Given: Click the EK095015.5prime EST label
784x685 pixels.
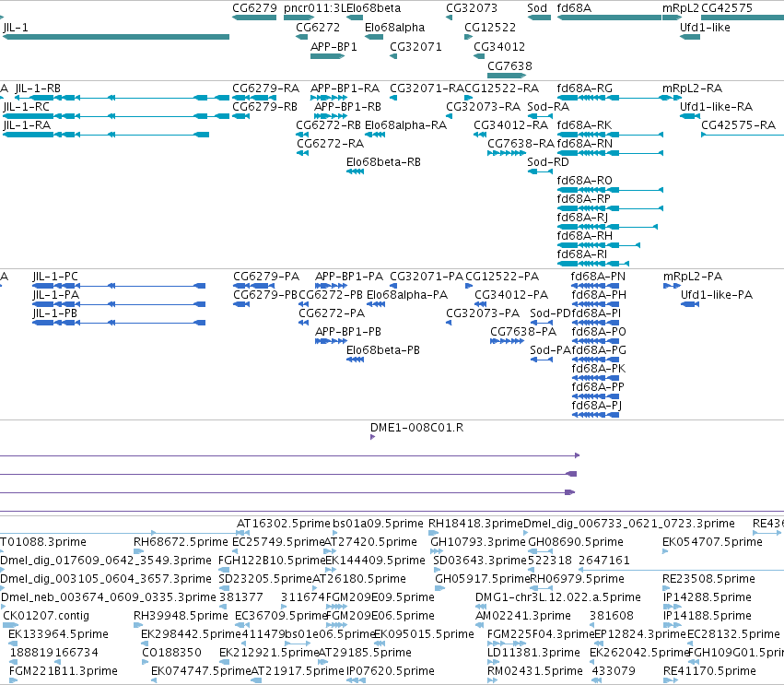Looking at the screenshot, I should pos(424,634).
